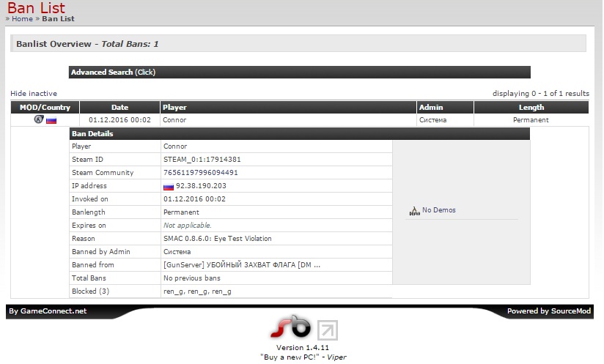Screen dimensions: 604x364
Task: Click the arrow icon beside SourceBans logo
Action: (328, 330)
